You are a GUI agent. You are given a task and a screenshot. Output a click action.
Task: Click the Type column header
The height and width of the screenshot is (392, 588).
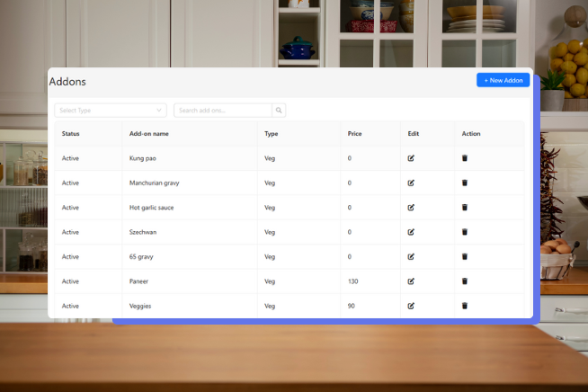tap(272, 134)
